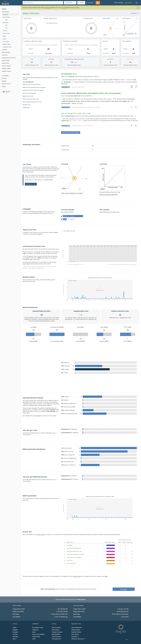141x644 pixels.
Task: Open Backlinks in the sidebar
Action: point(5,23)
